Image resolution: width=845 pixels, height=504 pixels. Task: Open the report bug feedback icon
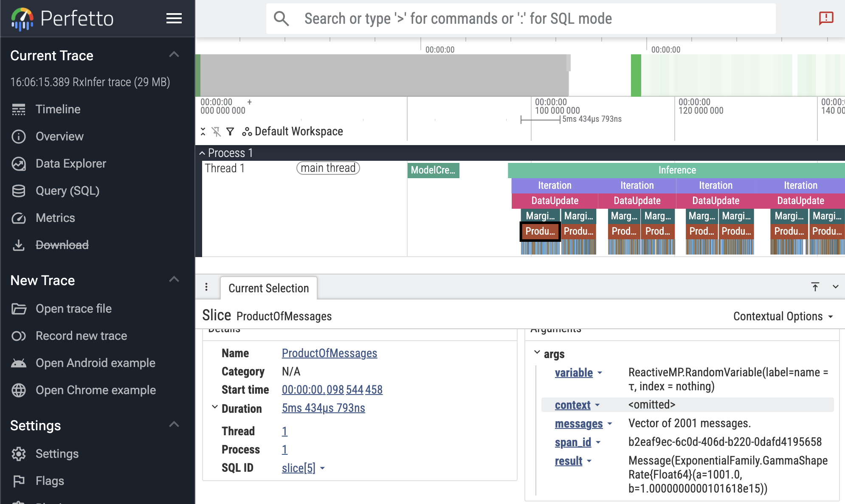click(x=826, y=18)
